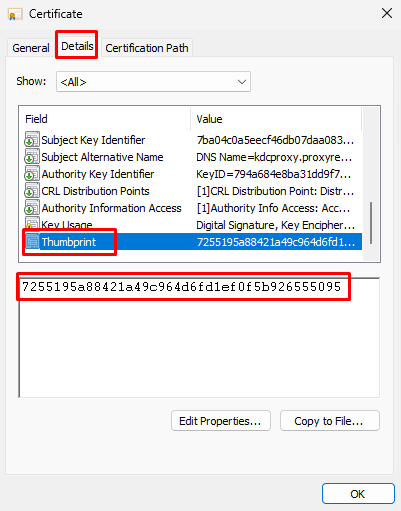Click the thumbprint value text box

click(x=199, y=337)
